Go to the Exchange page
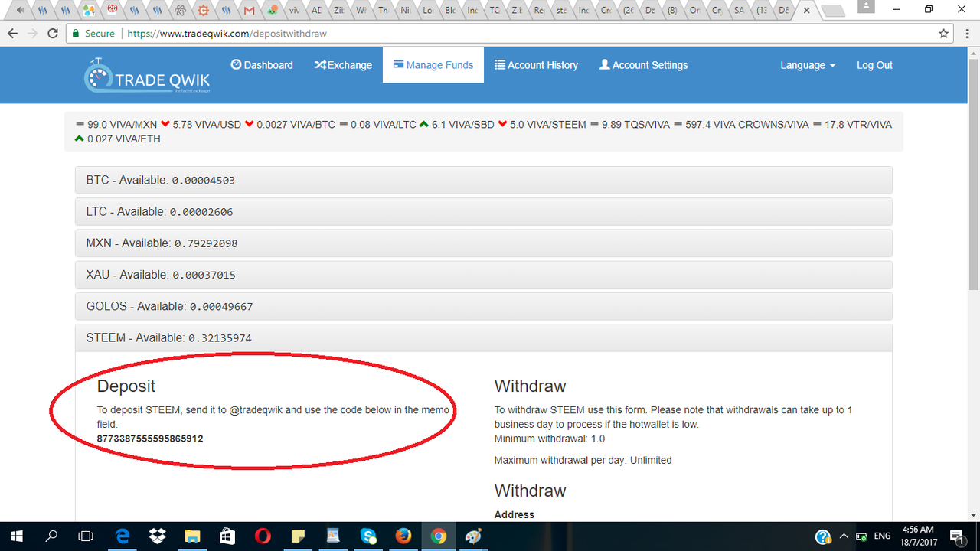The image size is (980, 551). click(x=343, y=65)
